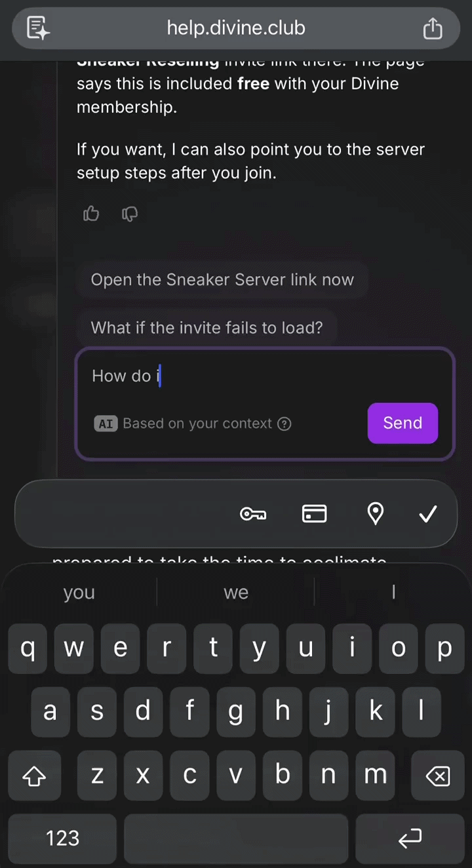The image size is (472, 868).
Task: Give the answer a thumbs up
Action: tap(91, 214)
